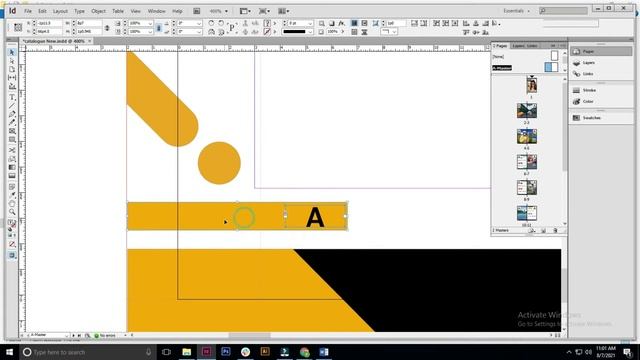Open Color panel from the right dock

(601, 101)
